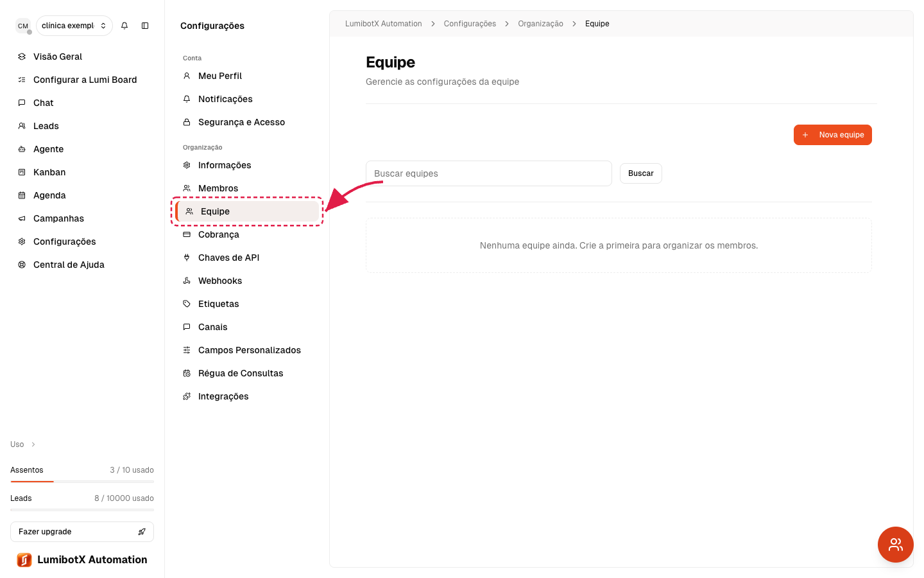Focus the Buscar equipes search field
Image resolution: width=924 pixels, height=578 pixels.
(x=489, y=173)
